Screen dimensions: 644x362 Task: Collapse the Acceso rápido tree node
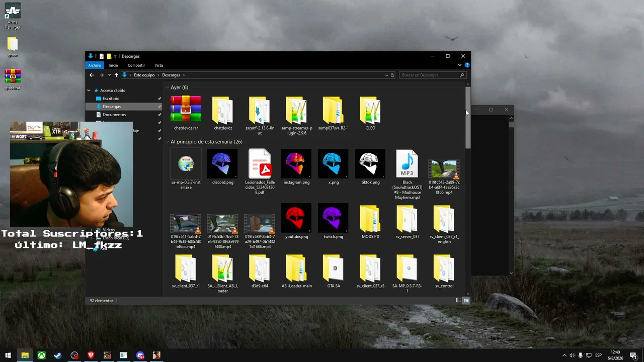point(89,90)
